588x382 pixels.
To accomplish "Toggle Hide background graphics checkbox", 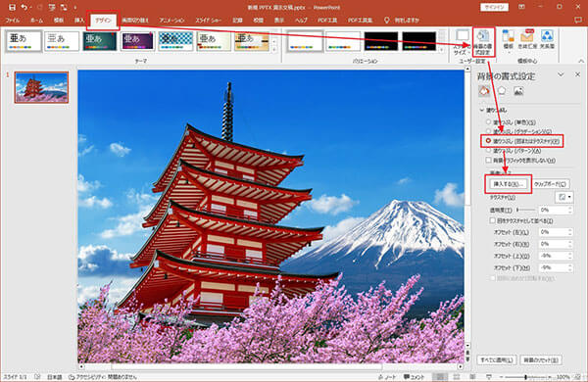I will click(x=489, y=160).
